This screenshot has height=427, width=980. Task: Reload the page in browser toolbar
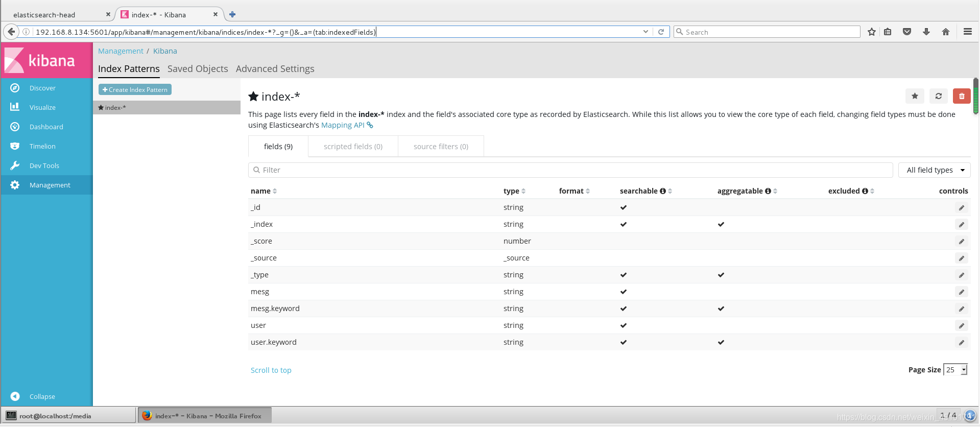661,32
